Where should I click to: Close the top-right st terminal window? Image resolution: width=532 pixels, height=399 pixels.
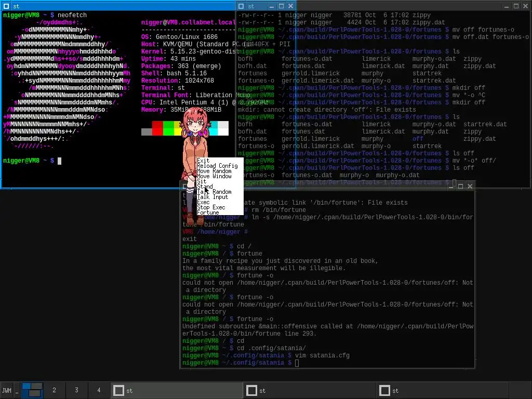[525, 6]
